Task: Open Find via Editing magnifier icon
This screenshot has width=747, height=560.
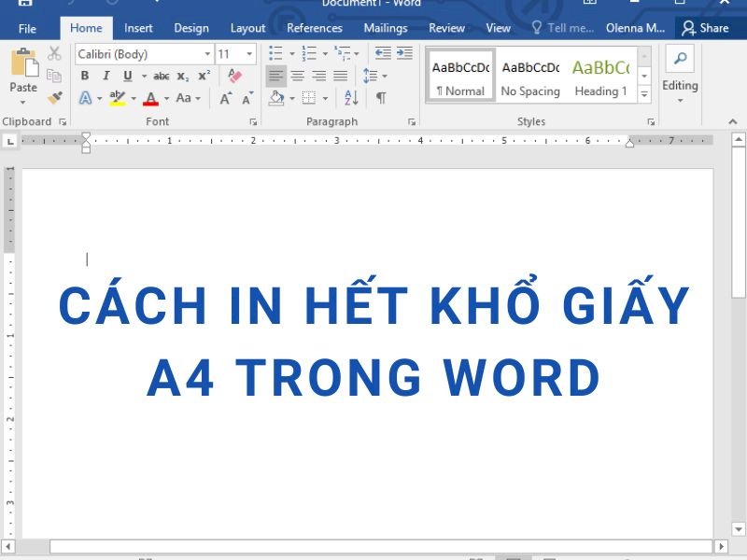Action: pyautogui.click(x=680, y=59)
